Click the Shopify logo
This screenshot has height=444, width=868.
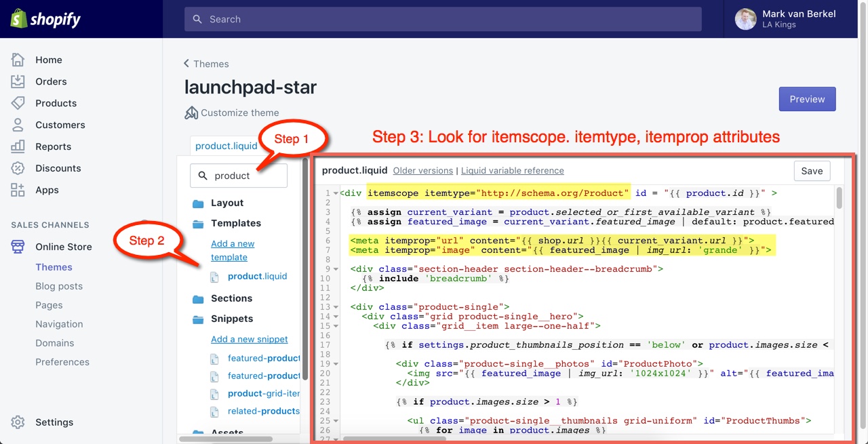pos(45,19)
